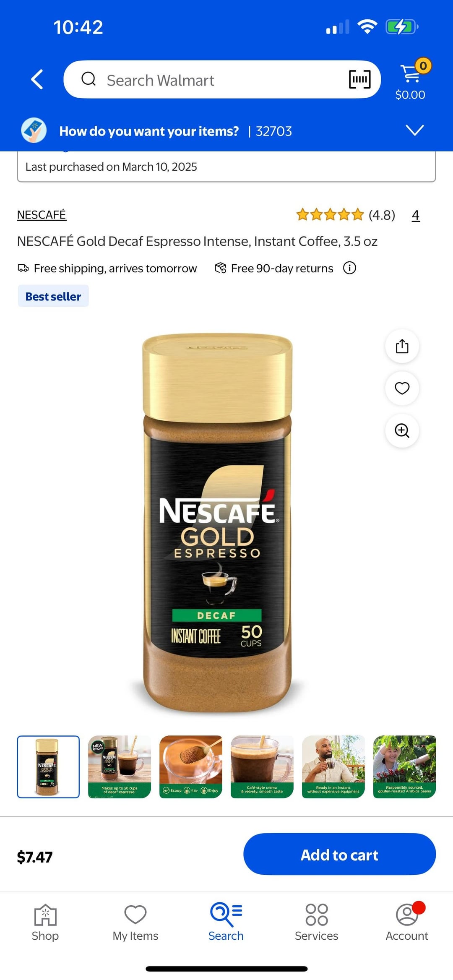
Task: Select the Scoop Stir Enjoy thumbnail
Action: pos(191,767)
